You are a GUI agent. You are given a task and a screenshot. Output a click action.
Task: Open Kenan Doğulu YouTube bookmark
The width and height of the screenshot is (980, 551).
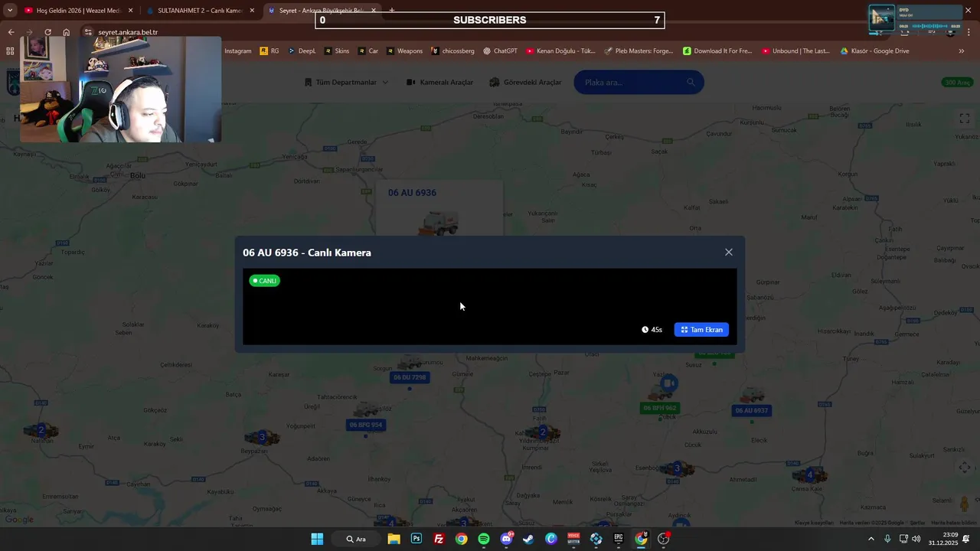[x=560, y=51]
